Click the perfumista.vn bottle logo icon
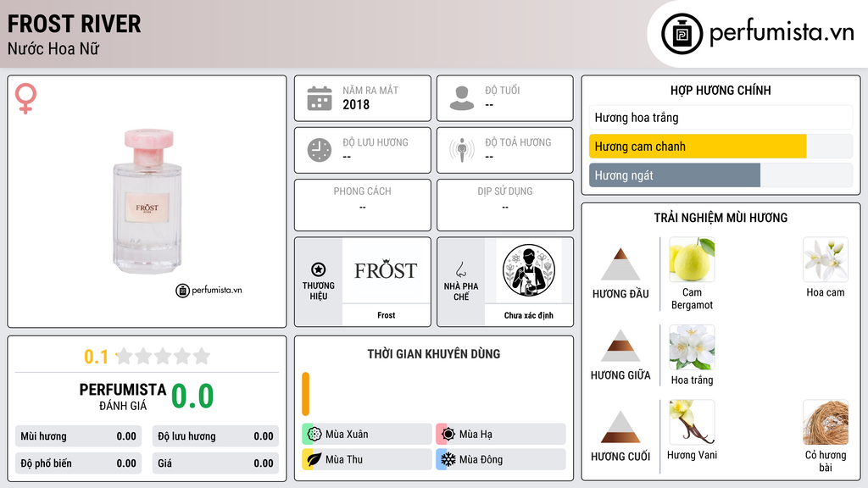 (x=682, y=34)
